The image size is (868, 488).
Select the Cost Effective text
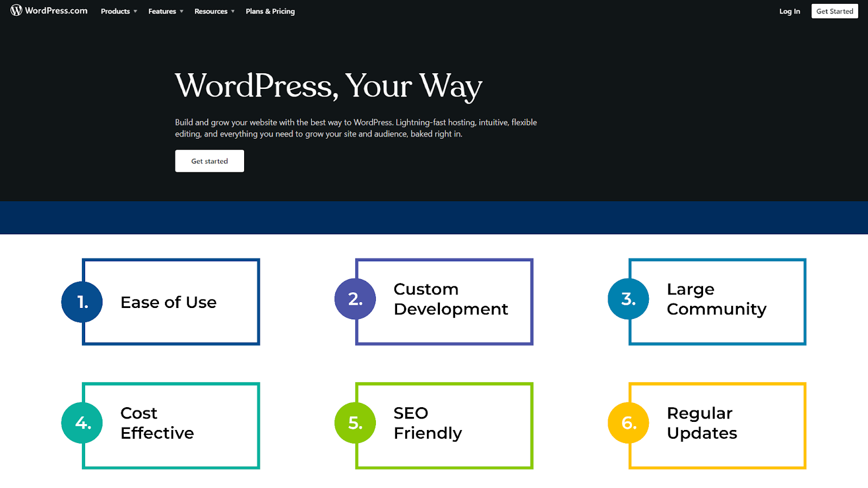157,423
